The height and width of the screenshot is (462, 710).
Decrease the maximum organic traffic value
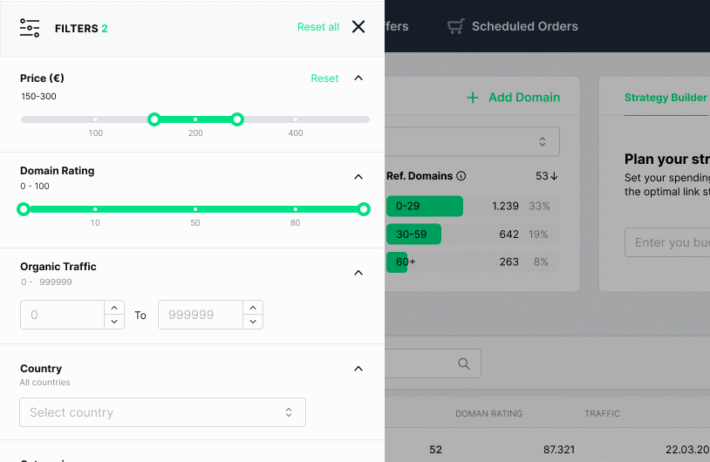click(x=253, y=322)
